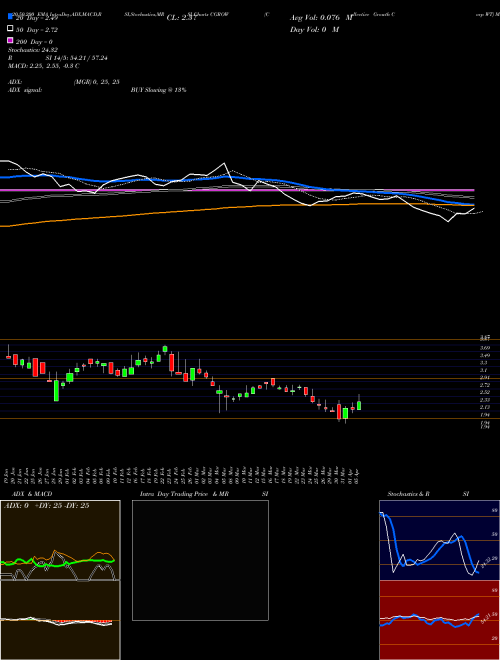Click the 'ADX: 0 +DY: 25 -DY: 25' readout

click(47, 506)
